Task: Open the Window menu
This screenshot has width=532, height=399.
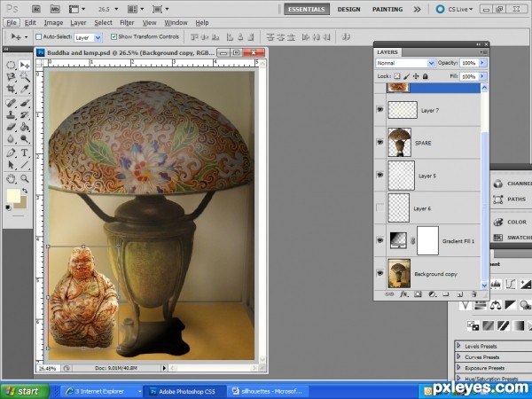Action: click(176, 23)
